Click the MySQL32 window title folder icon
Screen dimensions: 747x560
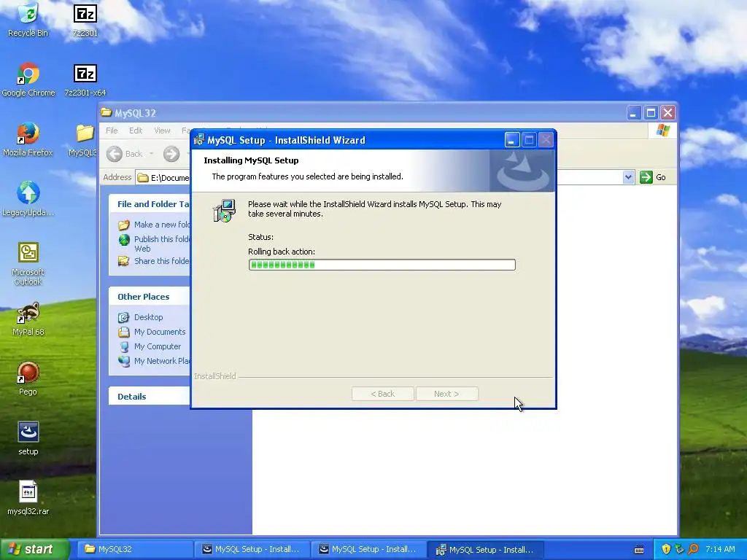coord(106,112)
